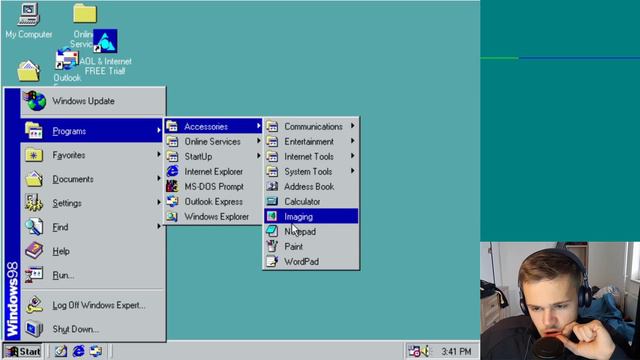This screenshot has height=360, width=640.
Task: Open the Entertainment submenu item
Action: click(311, 142)
